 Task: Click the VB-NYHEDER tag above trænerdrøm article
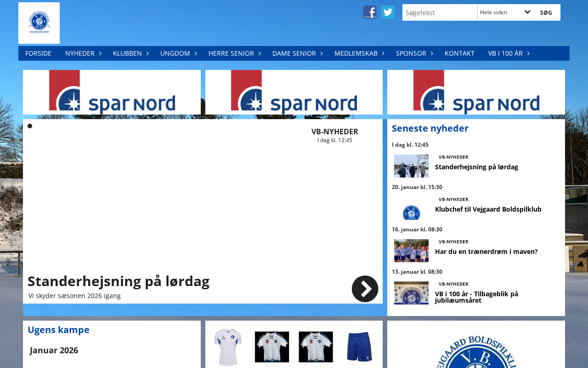tap(453, 242)
